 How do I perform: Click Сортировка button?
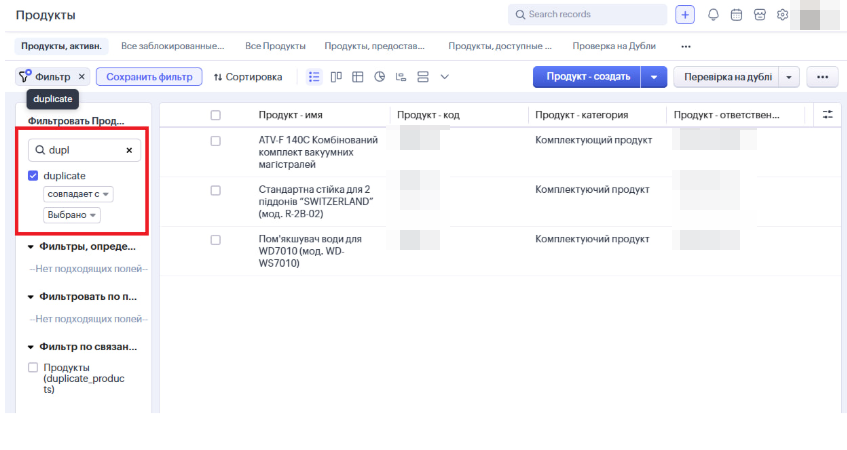click(x=248, y=77)
